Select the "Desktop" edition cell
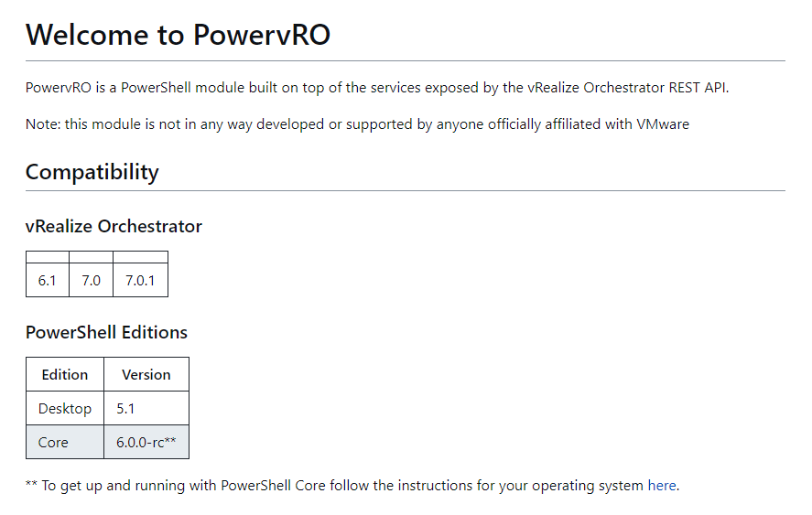812x515 pixels. coord(65,409)
